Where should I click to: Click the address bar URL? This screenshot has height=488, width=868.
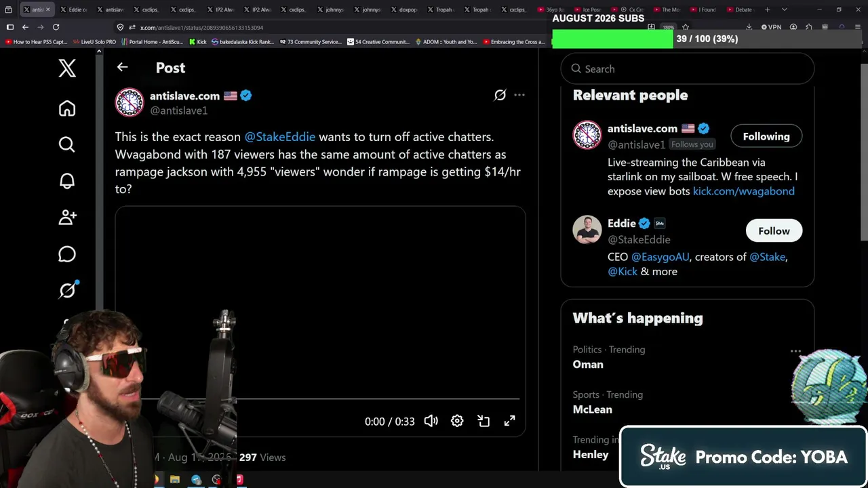tap(201, 28)
